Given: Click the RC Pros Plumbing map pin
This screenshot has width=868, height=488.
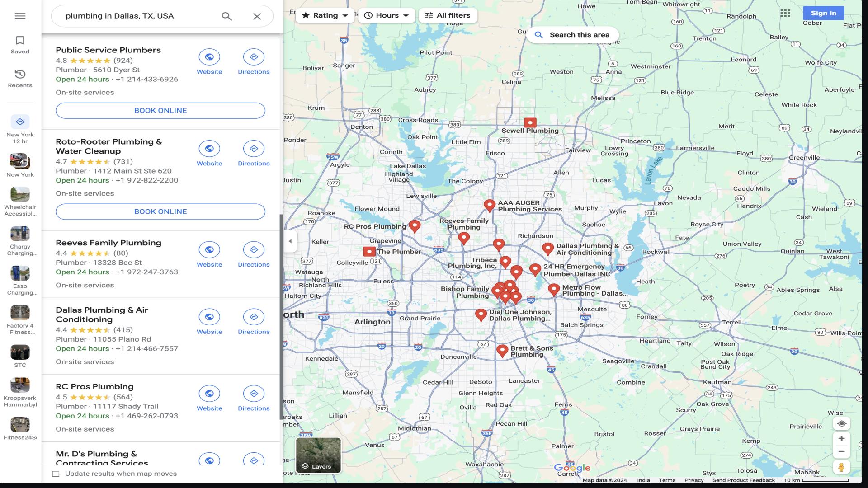Looking at the screenshot, I should pyautogui.click(x=415, y=225).
